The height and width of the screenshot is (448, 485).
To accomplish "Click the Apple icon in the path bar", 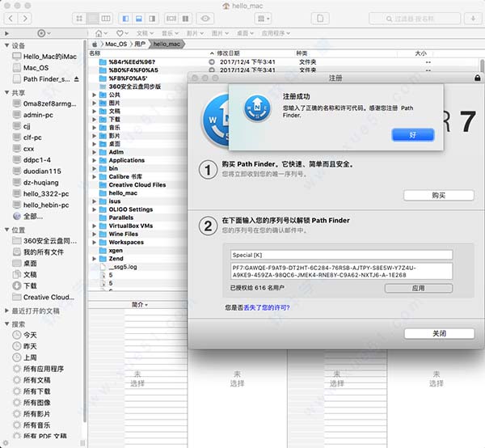I will pyautogui.click(x=95, y=44).
